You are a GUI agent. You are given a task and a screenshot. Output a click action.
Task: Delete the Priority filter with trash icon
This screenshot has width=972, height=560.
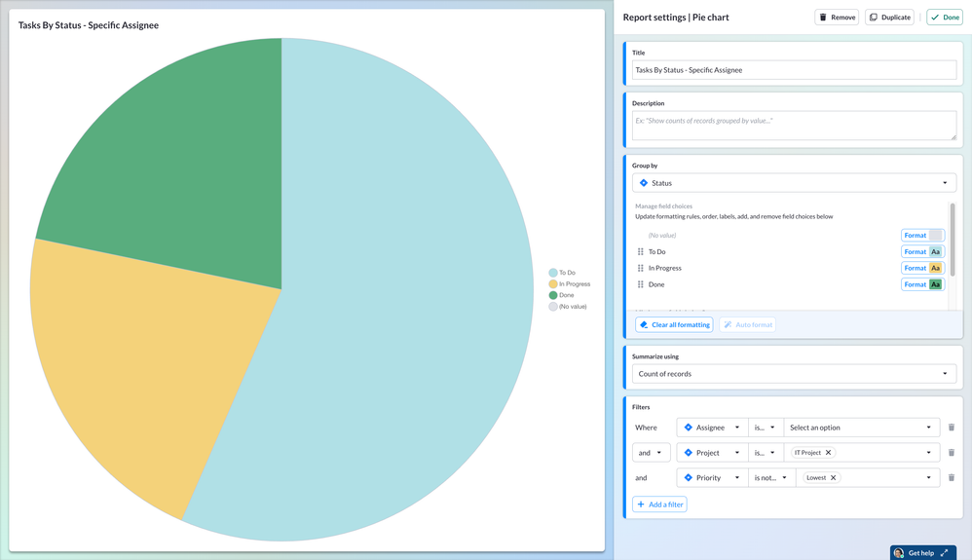click(952, 477)
